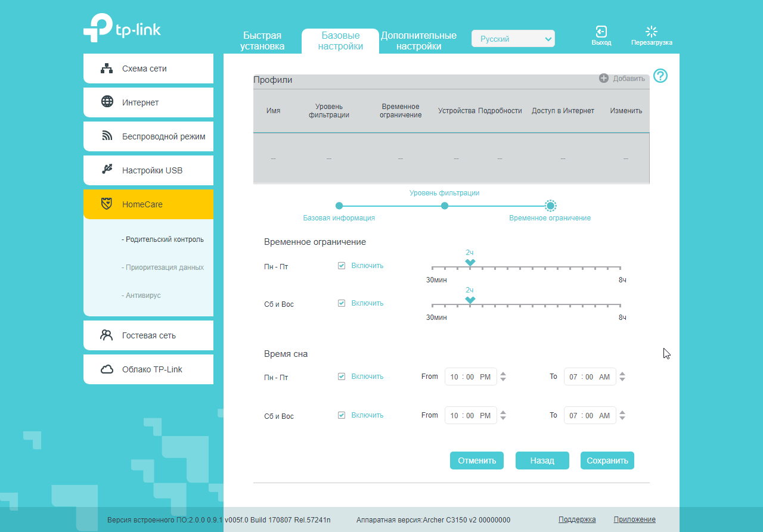Decrease Пн - Пт bedtime To time
This screenshot has height=532, width=763.
pyautogui.click(x=622, y=379)
